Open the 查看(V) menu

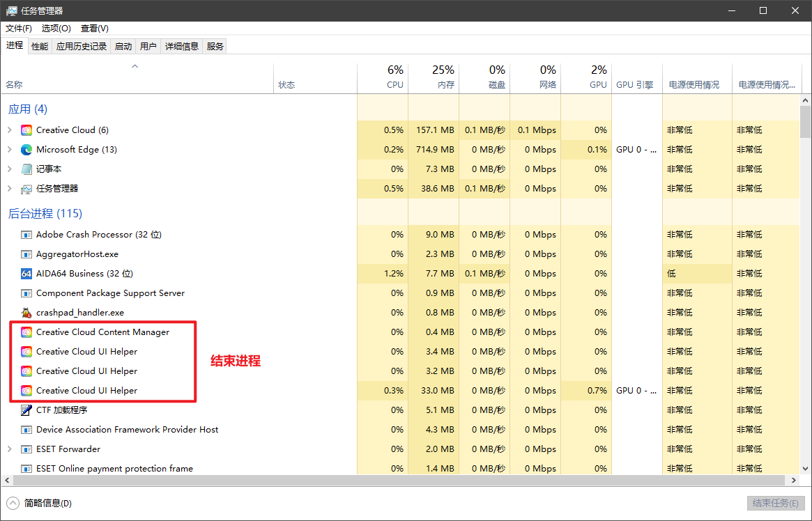94,29
